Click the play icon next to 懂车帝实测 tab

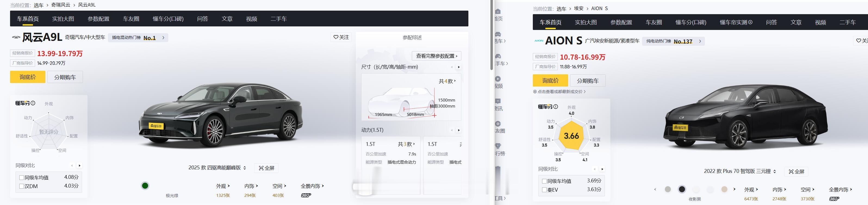[x=750, y=22]
